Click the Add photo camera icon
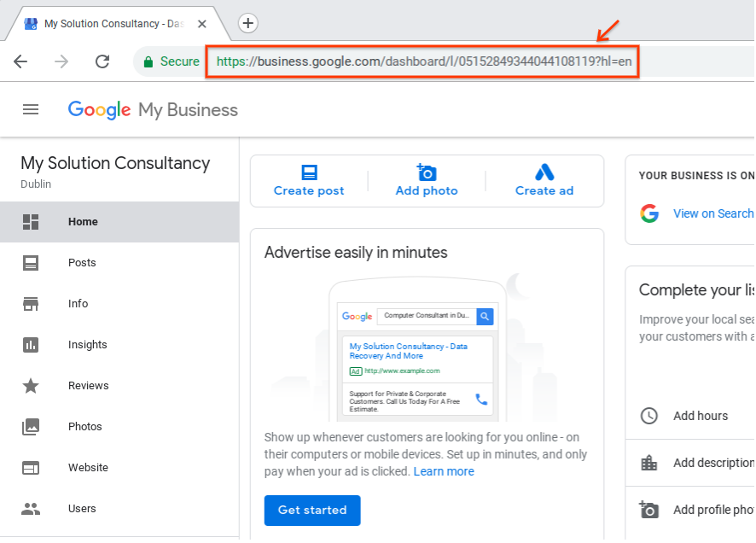The width and height of the screenshot is (756, 543). click(x=426, y=172)
